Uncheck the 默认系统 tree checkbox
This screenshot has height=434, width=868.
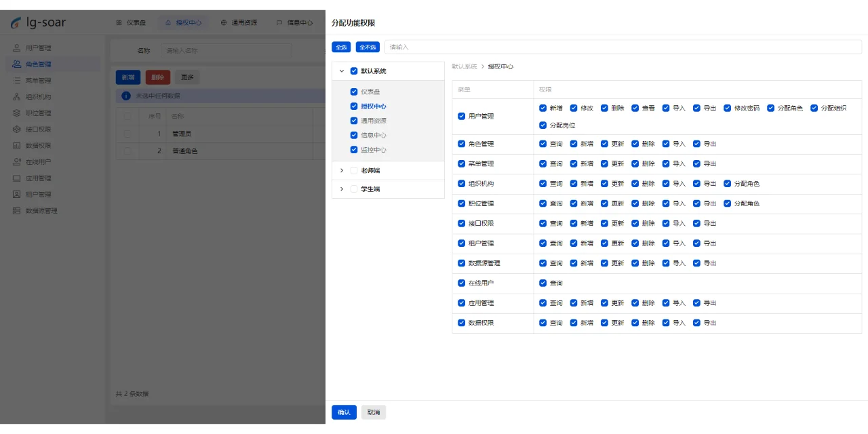pos(354,71)
